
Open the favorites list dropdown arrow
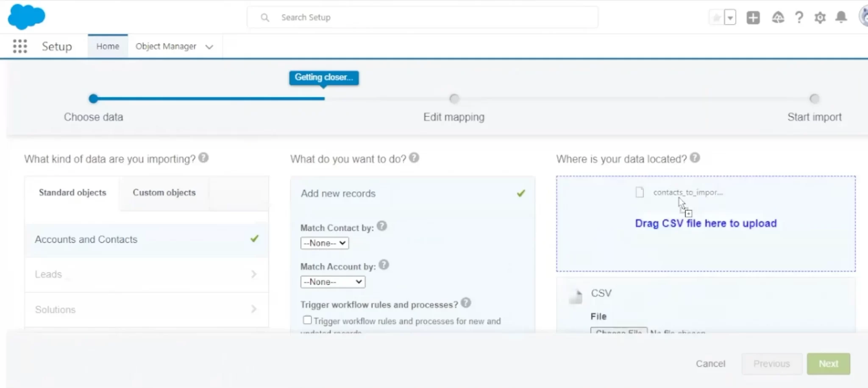coord(730,18)
